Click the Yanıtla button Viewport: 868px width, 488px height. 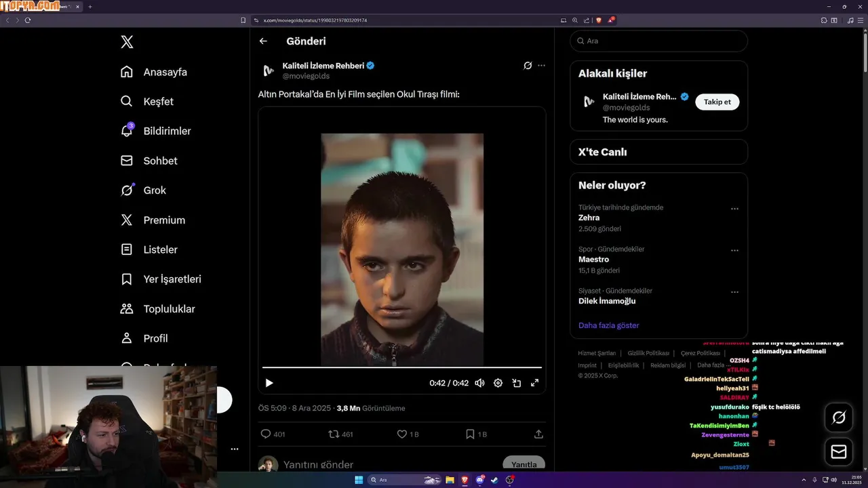524,464
